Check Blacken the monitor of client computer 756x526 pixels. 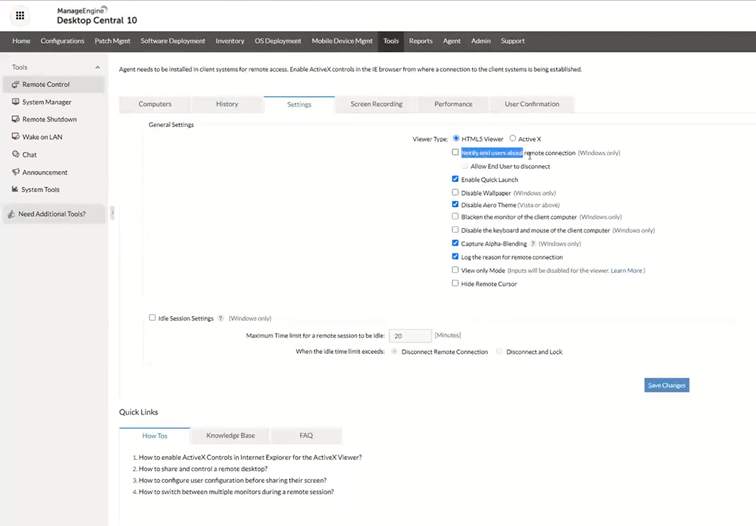pyautogui.click(x=455, y=216)
